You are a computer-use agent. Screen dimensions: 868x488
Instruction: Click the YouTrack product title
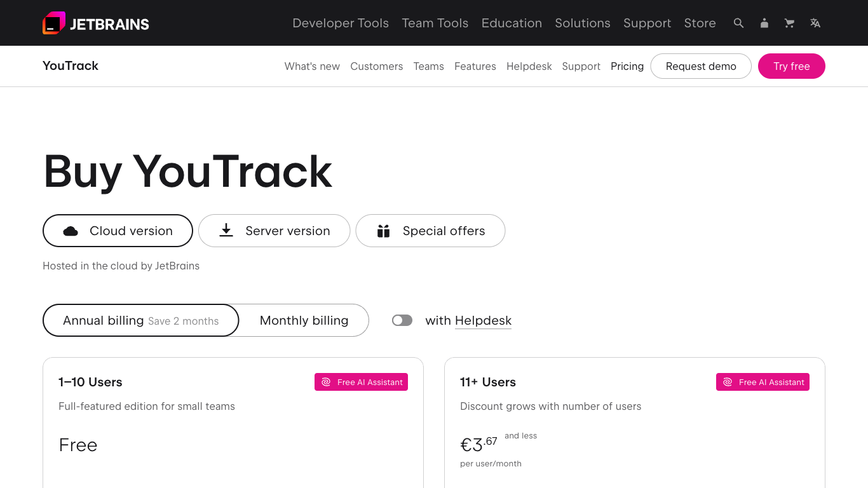click(x=71, y=65)
